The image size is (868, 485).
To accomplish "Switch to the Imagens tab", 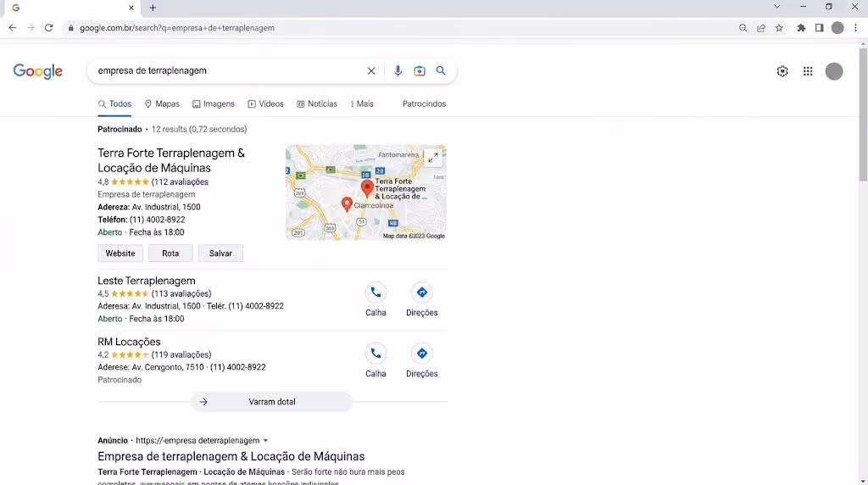I will pyautogui.click(x=214, y=104).
